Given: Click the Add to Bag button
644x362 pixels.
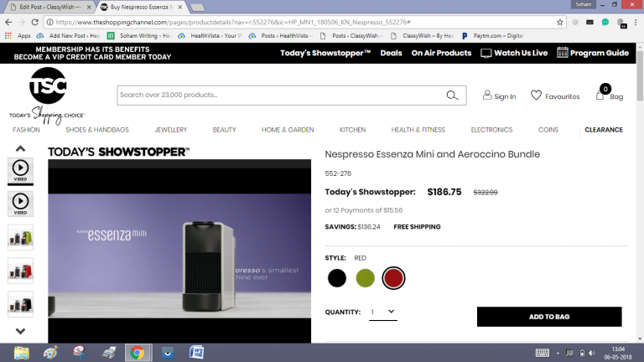Looking at the screenshot, I should pyautogui.click(x=549, y=317).
